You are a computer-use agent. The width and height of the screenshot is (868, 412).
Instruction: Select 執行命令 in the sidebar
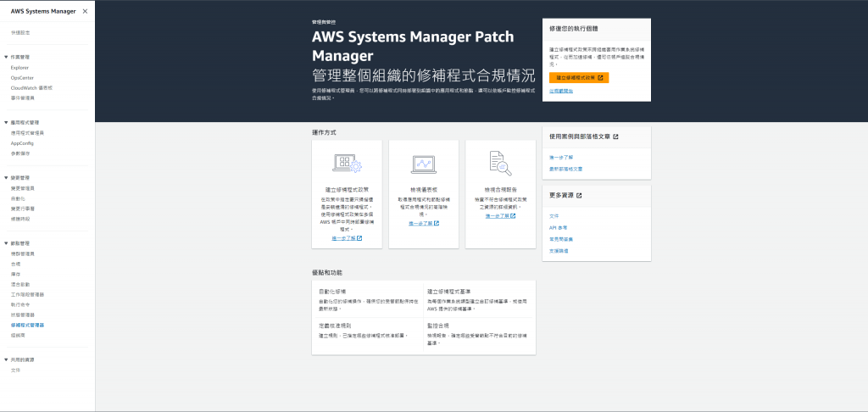20,304
